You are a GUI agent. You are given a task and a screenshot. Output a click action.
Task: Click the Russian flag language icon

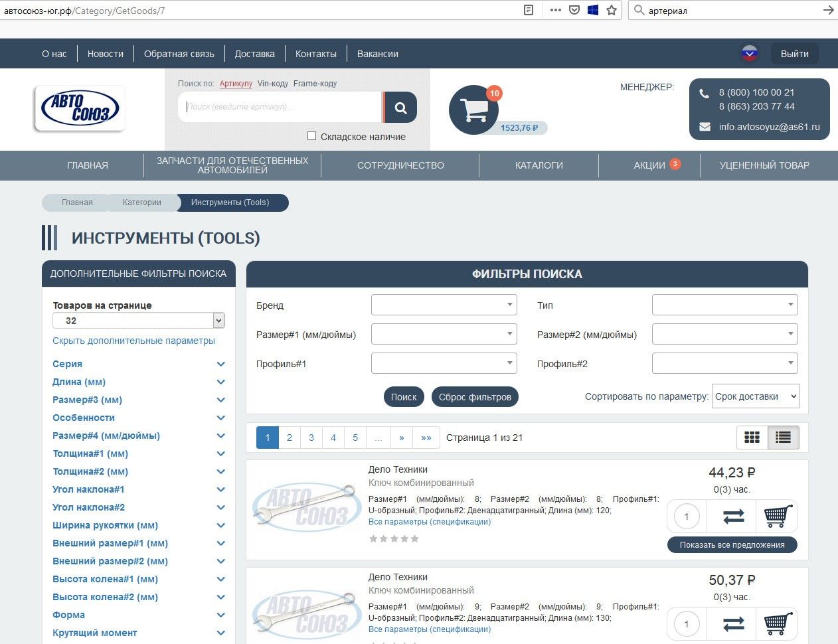[x=749, y=54]
